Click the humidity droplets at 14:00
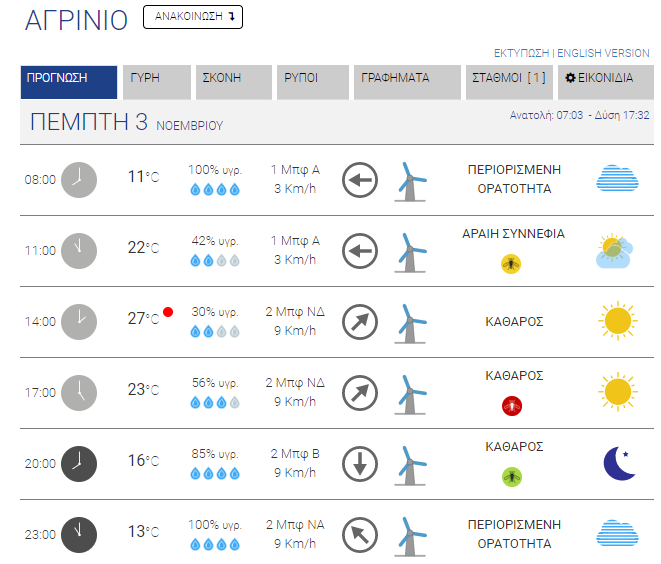This screenshot has width=661, height=564. click(215, 331)
